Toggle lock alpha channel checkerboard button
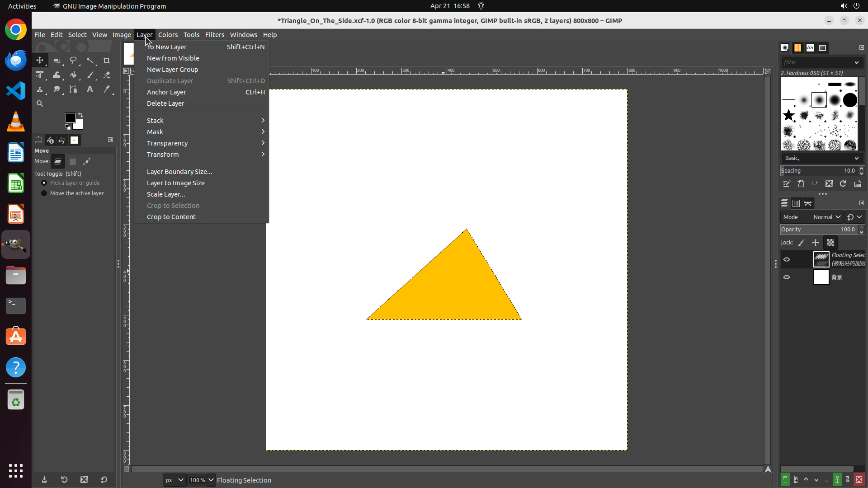The height and width of the screenshot is (488, 868). coord(830,243)
